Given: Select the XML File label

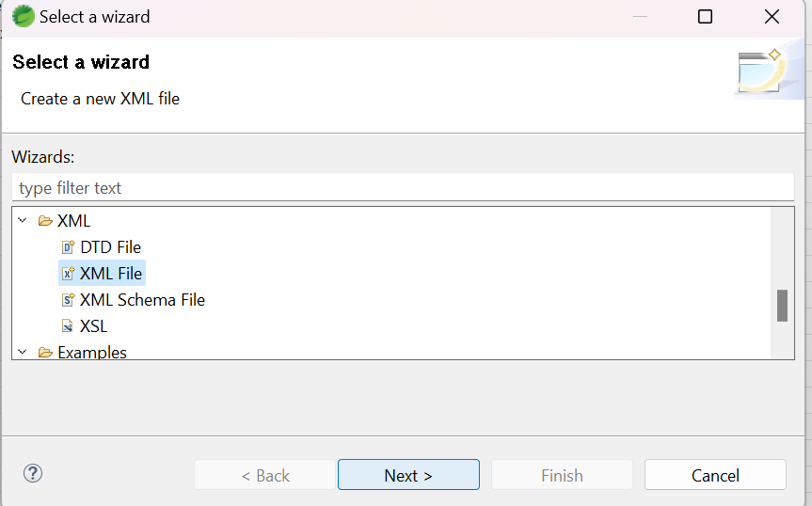Looking at the screenshot, I should click(x=111, y=274).
